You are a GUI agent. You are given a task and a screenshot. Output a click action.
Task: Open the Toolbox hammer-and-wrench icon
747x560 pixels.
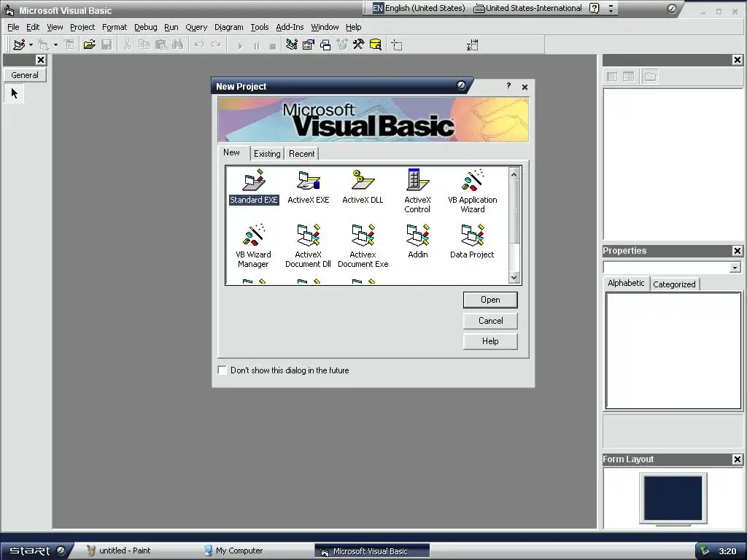pos(358,44)
